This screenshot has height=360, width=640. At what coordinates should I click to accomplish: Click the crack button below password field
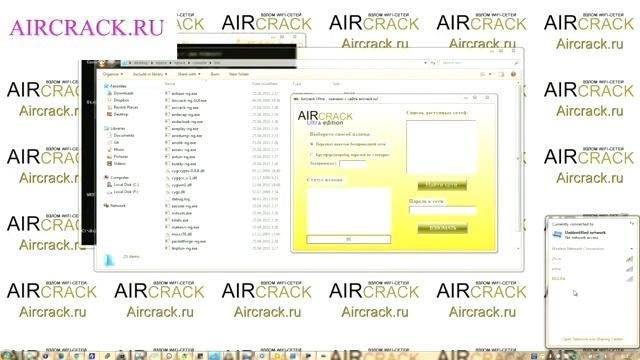[442, 228]
